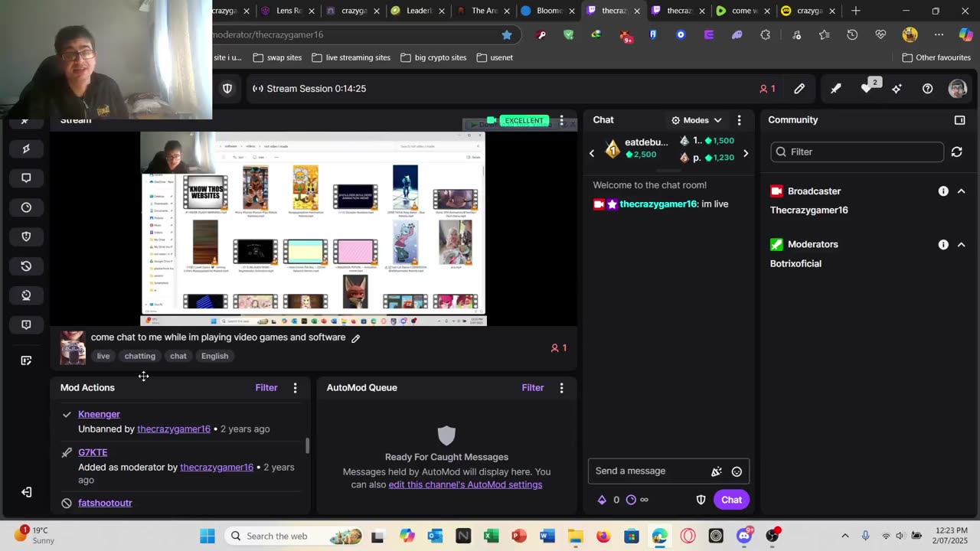Collapse the Broadcaster section

[961, 191]
